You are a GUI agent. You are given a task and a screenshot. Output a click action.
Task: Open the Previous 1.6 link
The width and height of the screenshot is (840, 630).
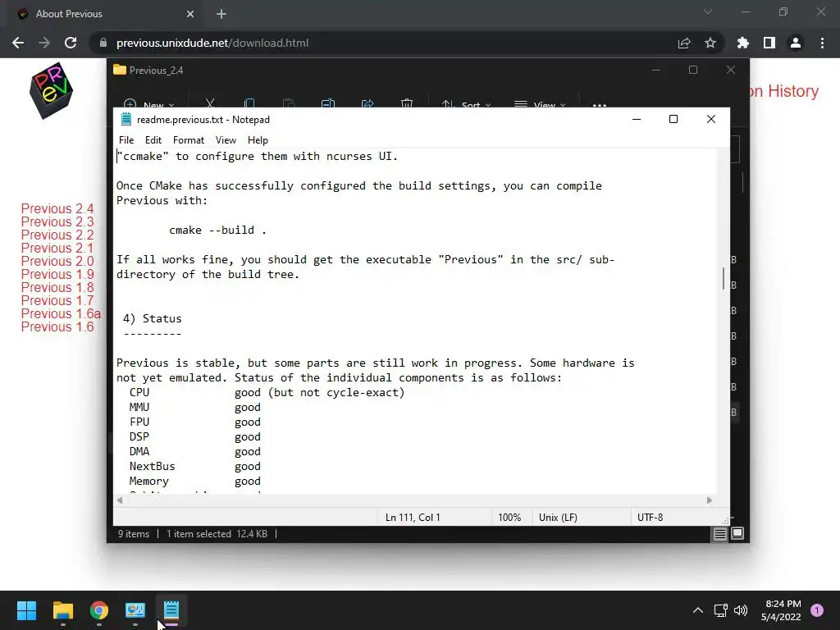point(57,326)
